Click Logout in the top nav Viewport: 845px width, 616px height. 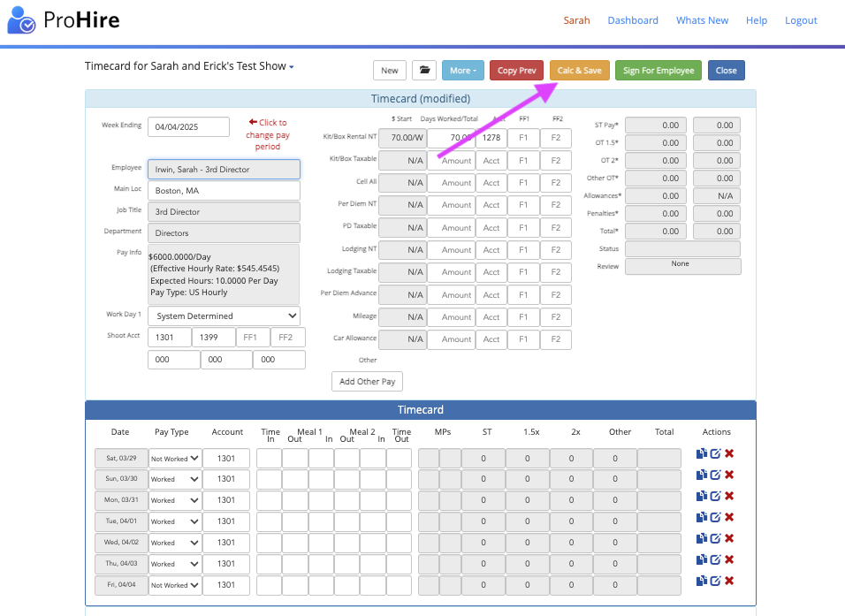click(x=801, y=20)
